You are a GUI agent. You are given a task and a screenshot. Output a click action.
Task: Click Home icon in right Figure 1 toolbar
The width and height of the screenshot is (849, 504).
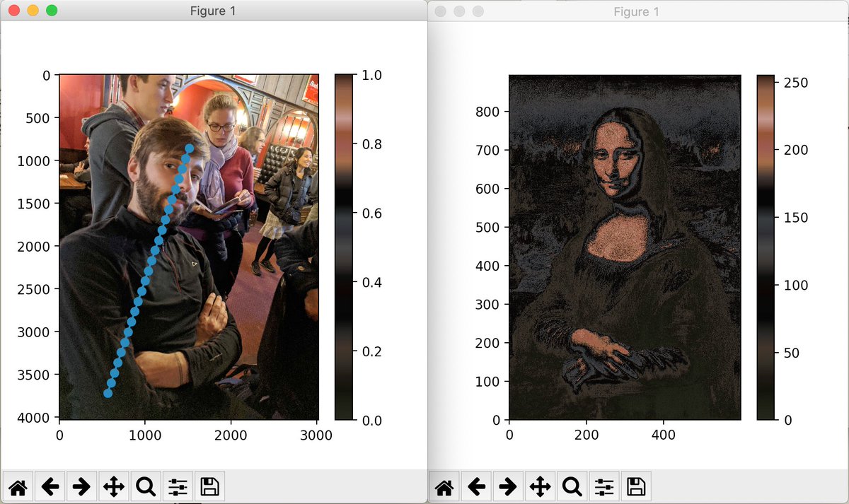click(x=444, y=486)
